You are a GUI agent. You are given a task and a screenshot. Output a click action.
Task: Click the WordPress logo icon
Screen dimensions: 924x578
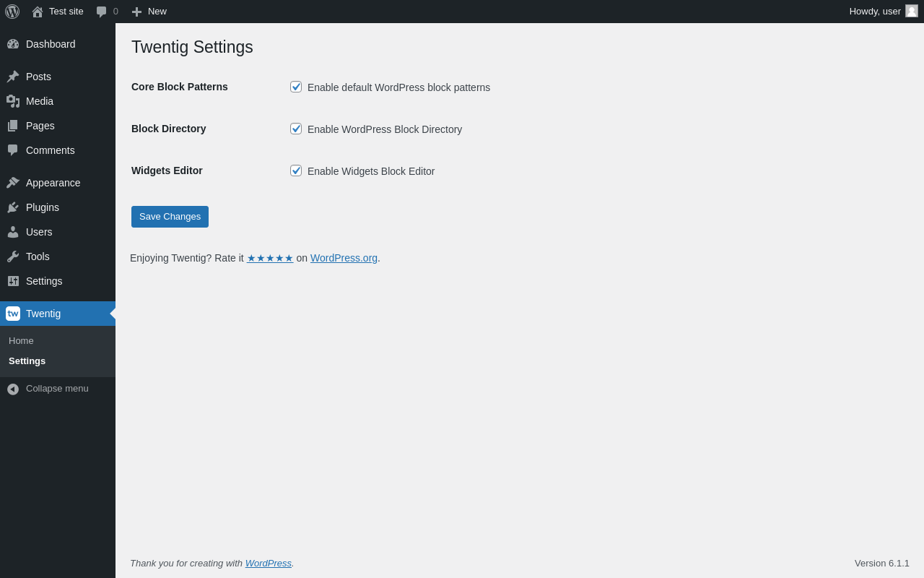tap(12, 12)
